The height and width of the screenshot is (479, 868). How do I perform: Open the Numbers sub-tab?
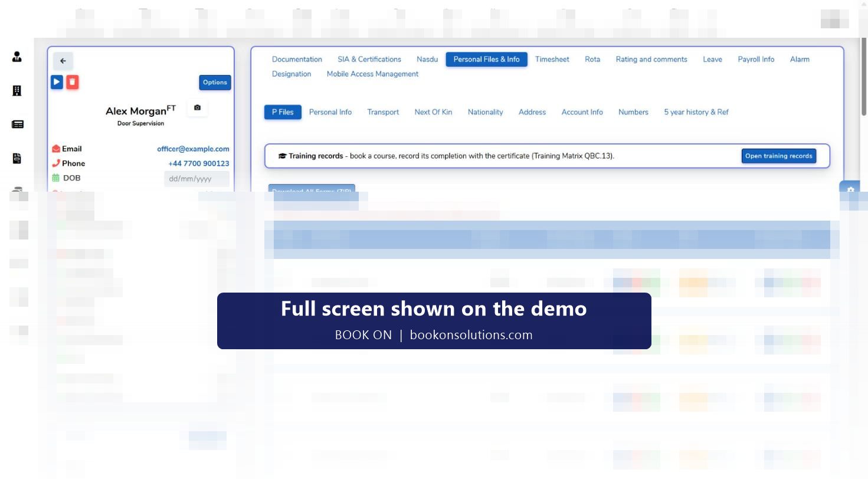coord(633,112)
